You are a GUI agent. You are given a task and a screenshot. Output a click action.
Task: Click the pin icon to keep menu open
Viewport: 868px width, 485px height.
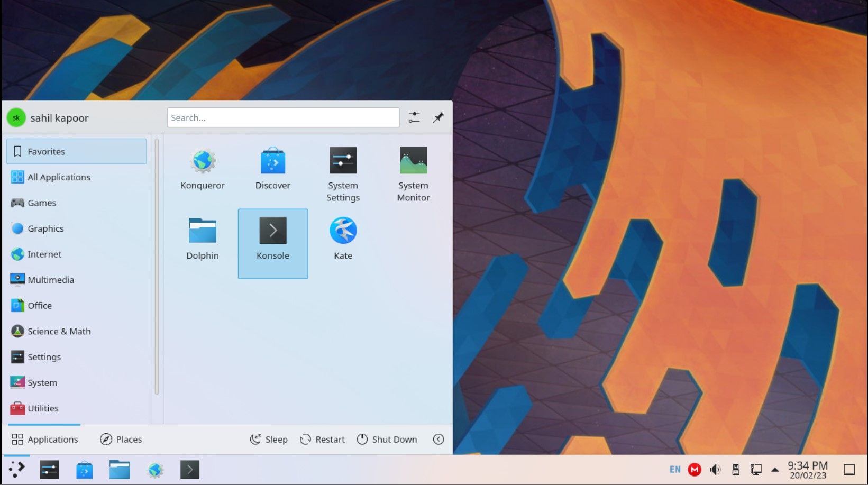[438, 117]
